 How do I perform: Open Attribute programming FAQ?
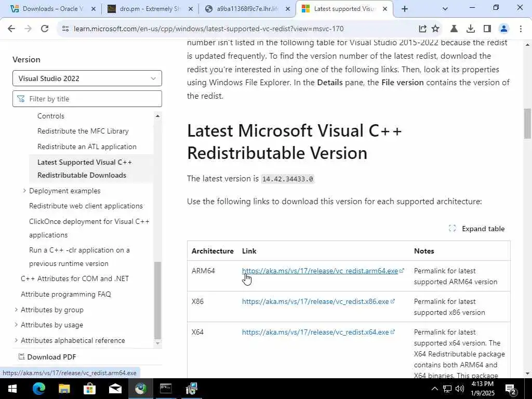(66, 294)
